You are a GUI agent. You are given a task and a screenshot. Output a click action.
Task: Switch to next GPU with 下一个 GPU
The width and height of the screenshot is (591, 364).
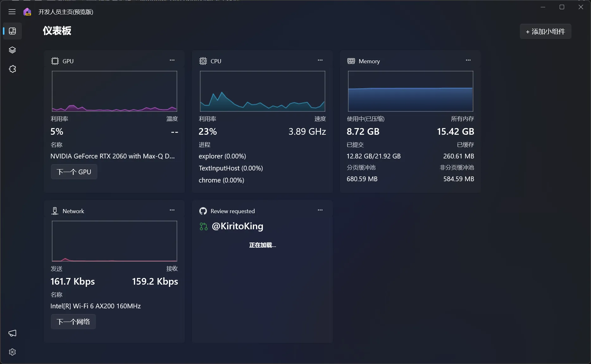(x=74, y=172)
